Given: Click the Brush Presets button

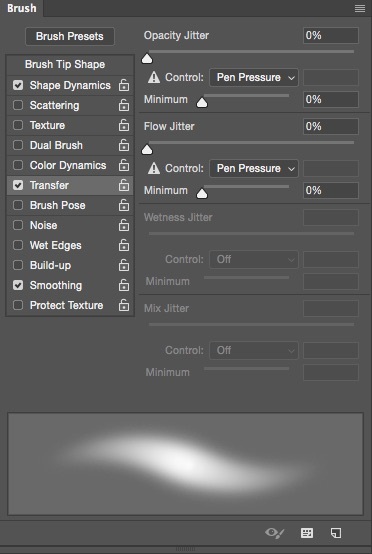Looking at the screenshot, I should [70, 36].
